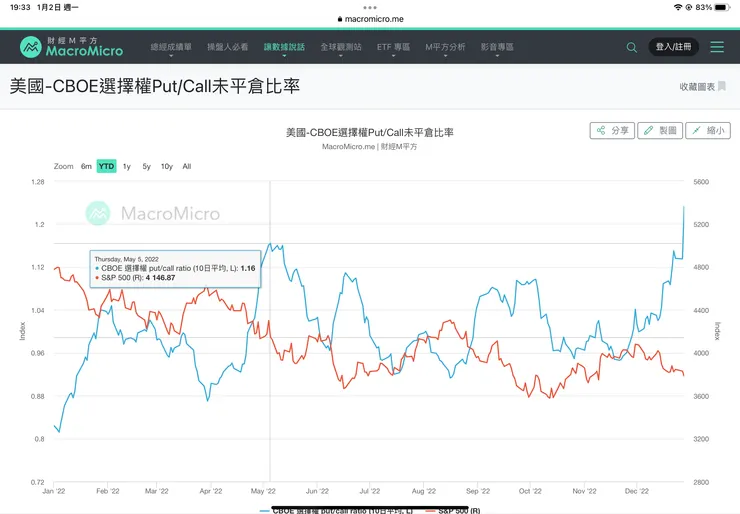Click the time 19:33 in status bar
The width and height of the screenshot is (740, 514).
(20, 7)
